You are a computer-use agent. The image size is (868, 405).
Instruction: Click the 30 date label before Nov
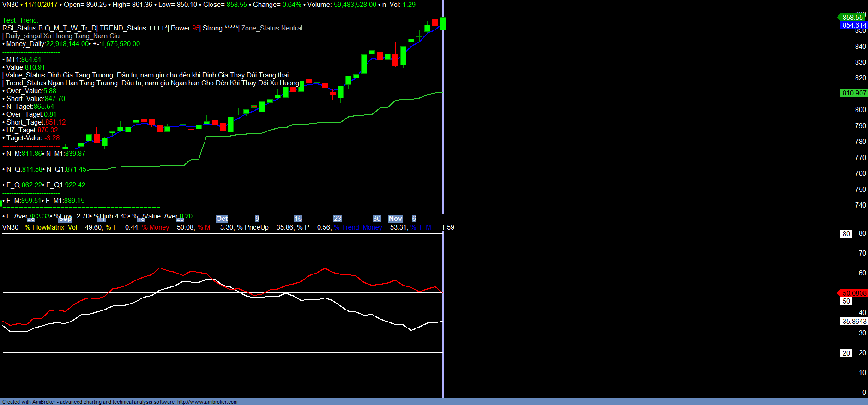(377, 219)
